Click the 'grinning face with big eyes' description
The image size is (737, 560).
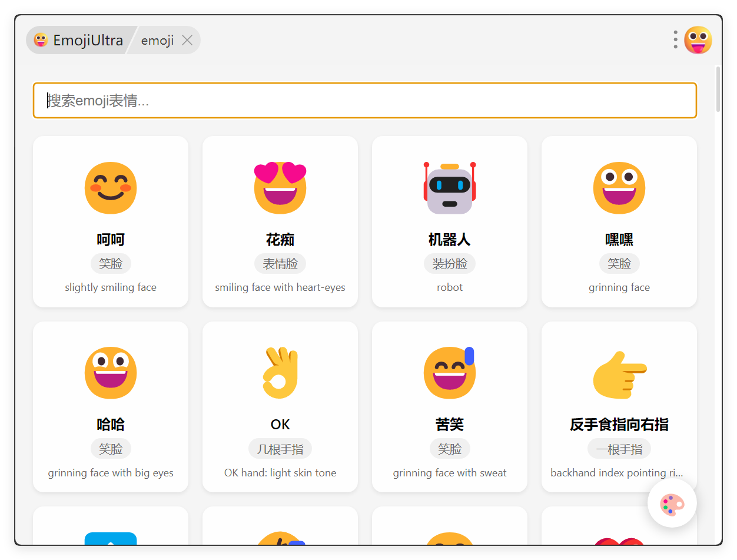(x=111, y=473)
